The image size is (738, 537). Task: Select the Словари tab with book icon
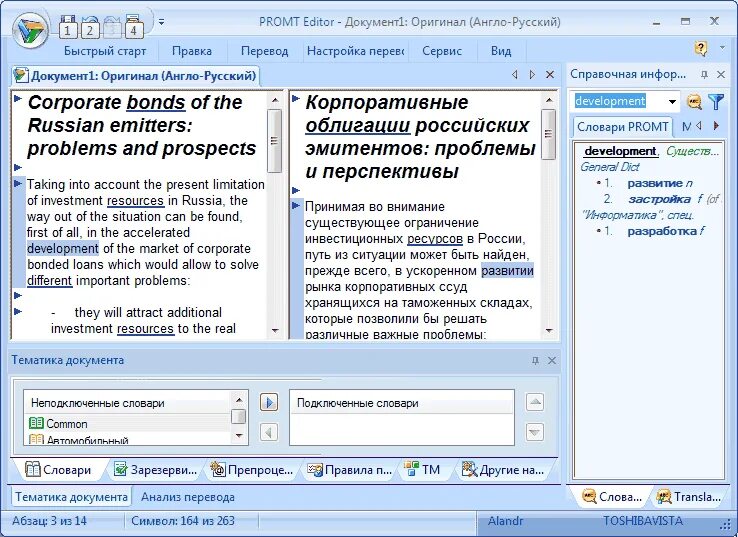pos(58,470)
